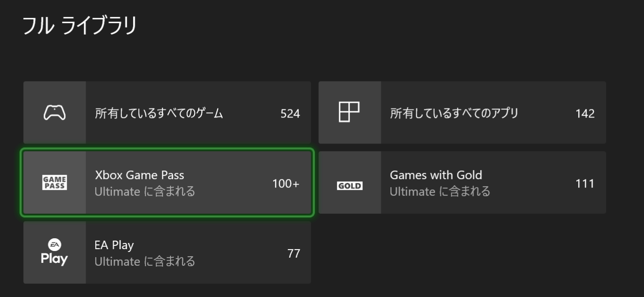The image size is (644, 297).
Task: Click the GOLD badge icon
Action: [349, 186]
